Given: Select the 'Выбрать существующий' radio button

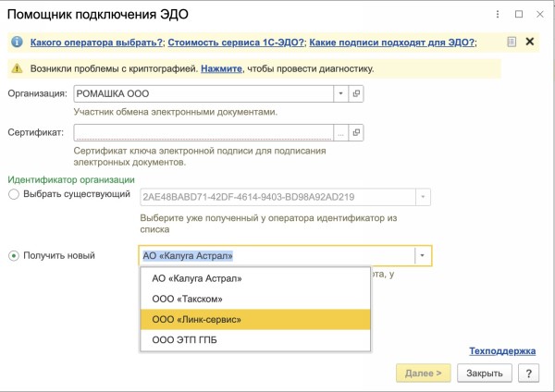Looking at the screenshot, I should (13, 194).
